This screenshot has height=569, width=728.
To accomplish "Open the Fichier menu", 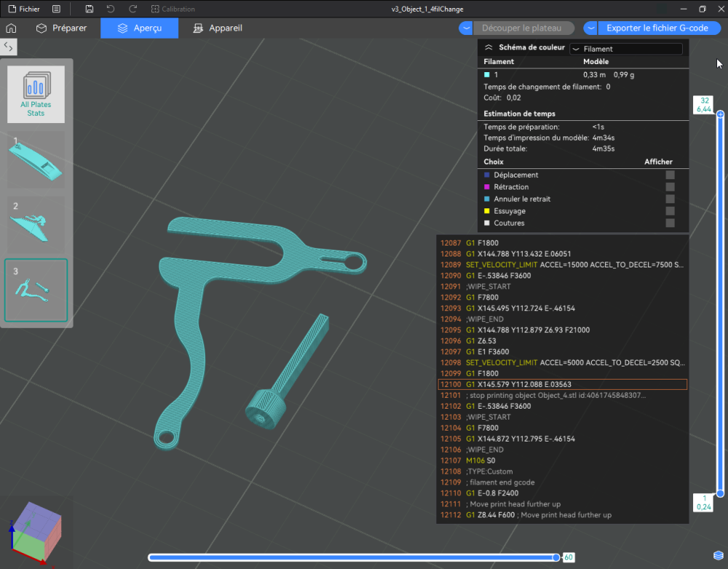I will coord(24,9).
